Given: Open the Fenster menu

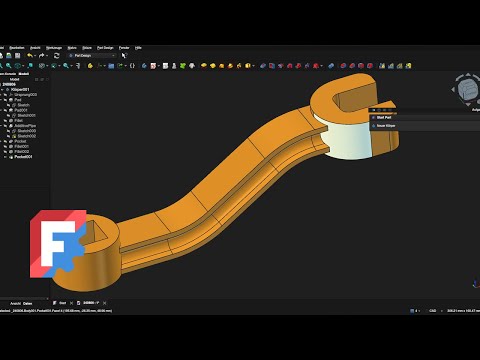Looking at the screenshot, I should click(124, 48).
